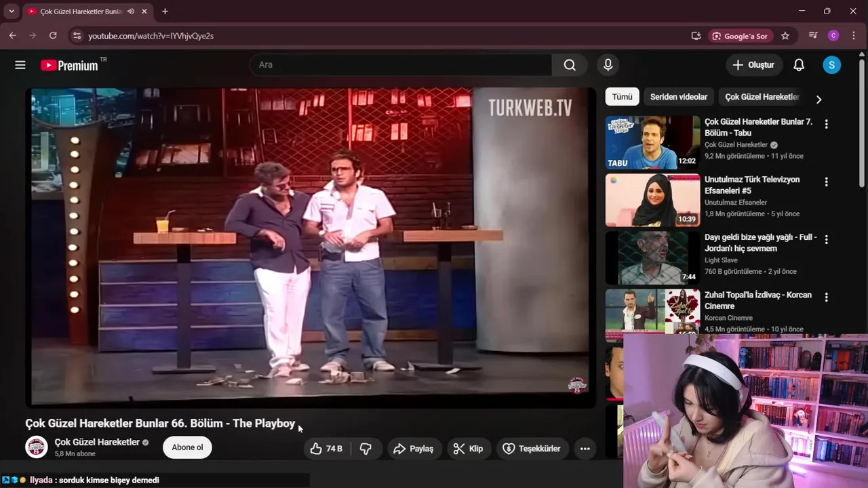
Task: Go back with the browser back arrow
Action: click(x=12, y=36)
